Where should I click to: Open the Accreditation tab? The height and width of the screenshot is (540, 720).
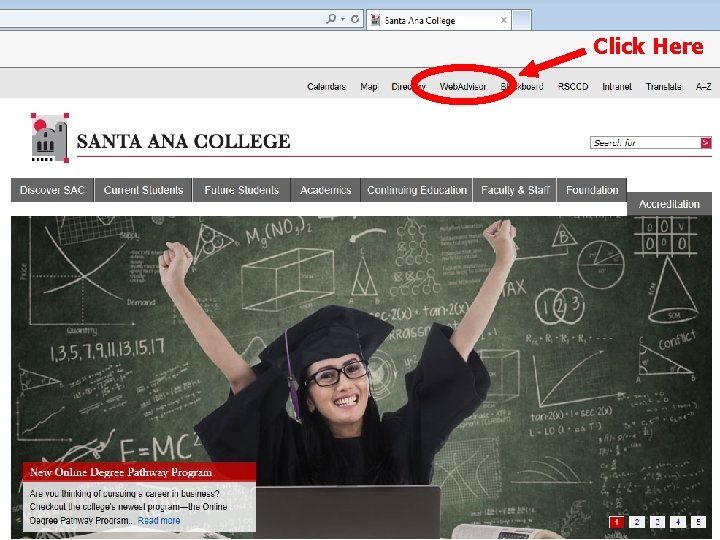[x=669, y=204]
